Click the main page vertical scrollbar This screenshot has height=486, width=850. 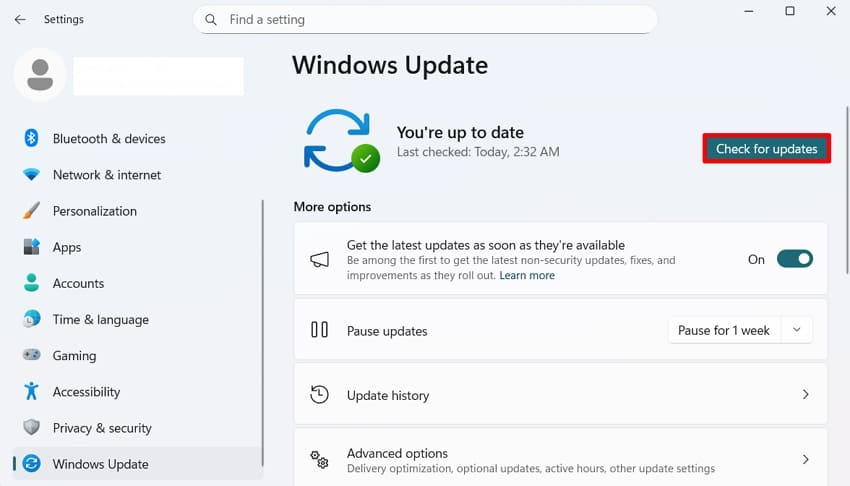tap(847, 190)
